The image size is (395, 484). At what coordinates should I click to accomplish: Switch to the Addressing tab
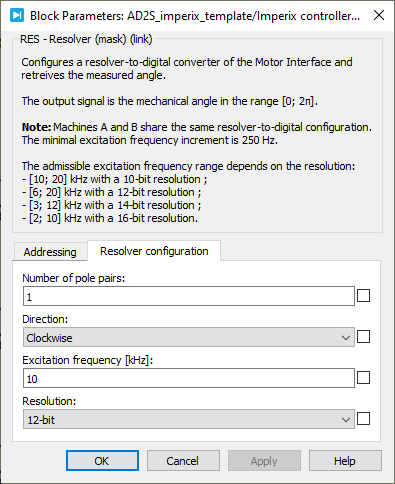click(x=50, y=252)
